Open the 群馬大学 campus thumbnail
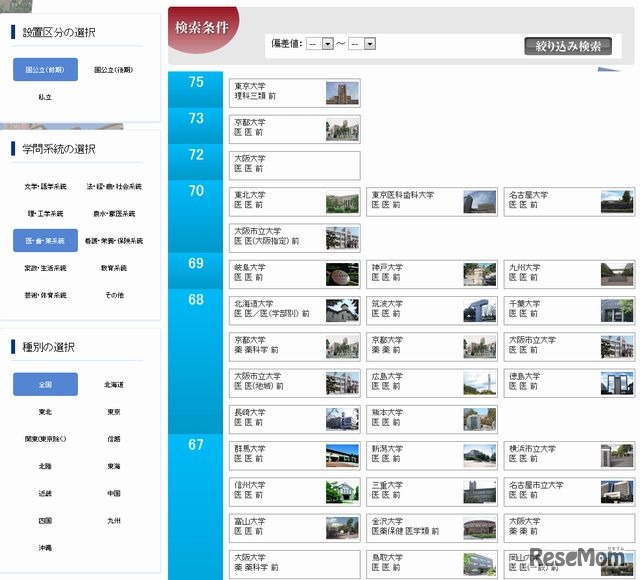 pyautogui.click(x=342, y=456)
